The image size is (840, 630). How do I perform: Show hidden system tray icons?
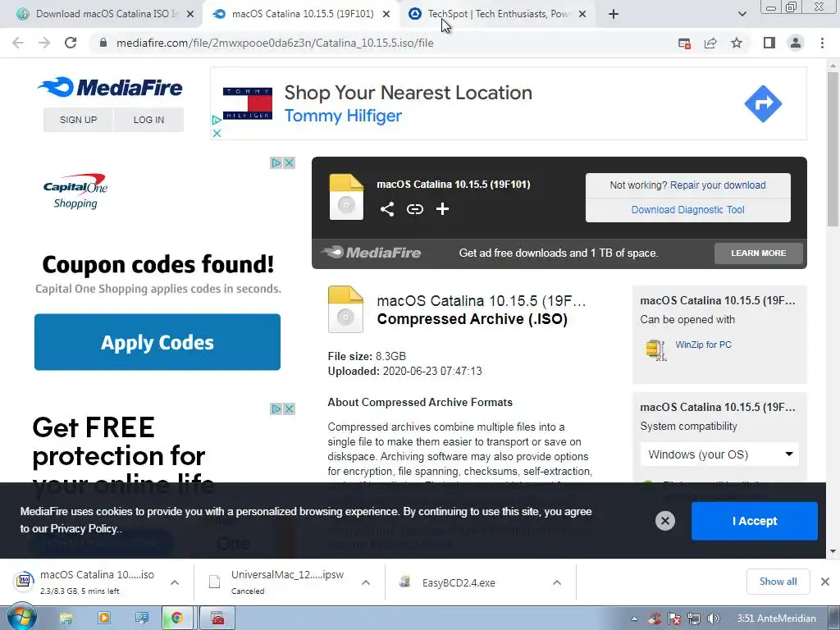coord(634,619)
